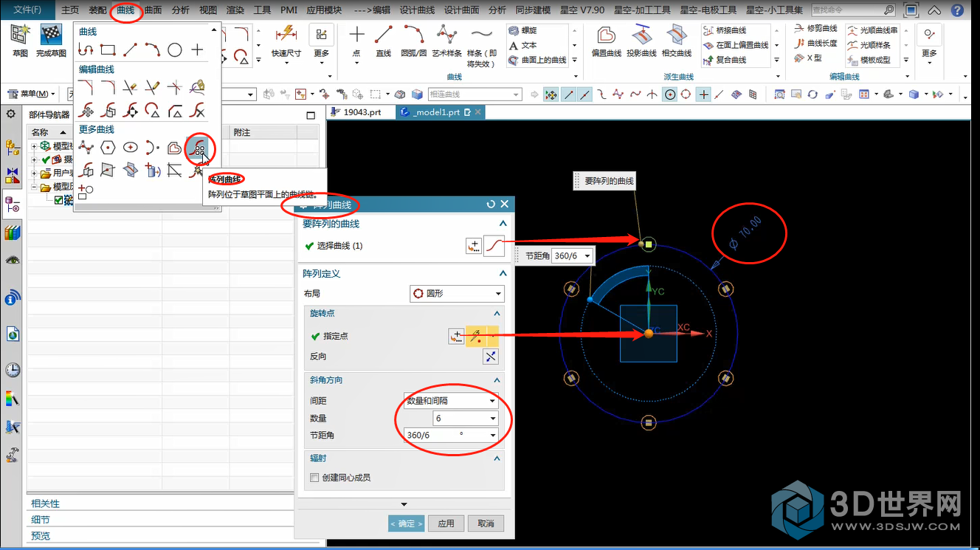980x550 pixels.
Task: Click the 修剪曲线 (Trim Curve) tool
Action: pyautogui.click(x=815, y=29)
